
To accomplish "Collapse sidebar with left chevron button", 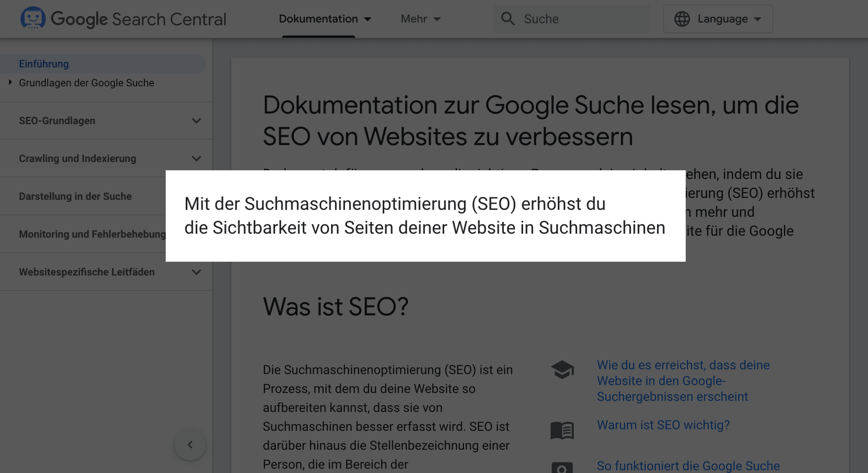I will click(190, 445).
